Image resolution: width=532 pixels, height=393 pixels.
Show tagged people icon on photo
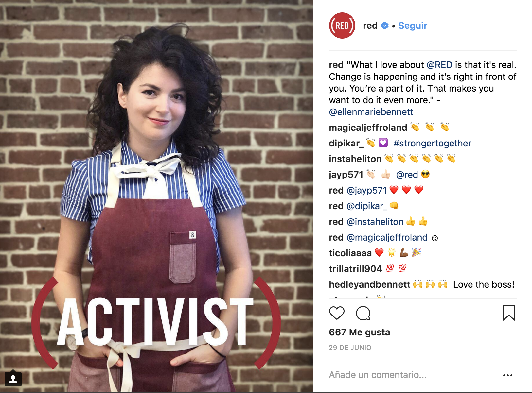pos(13,379)
